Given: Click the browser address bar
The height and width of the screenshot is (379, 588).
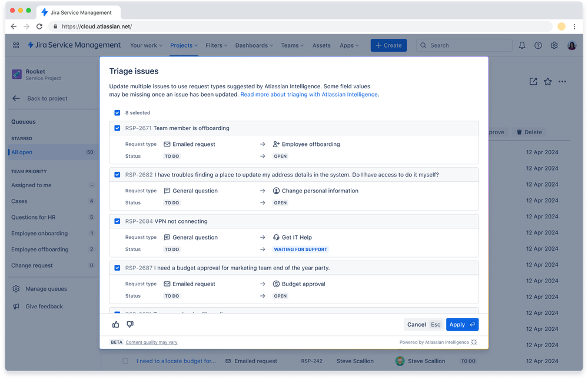Looking at the screenshot, I should pyautogui.click(x=300, y=26).
